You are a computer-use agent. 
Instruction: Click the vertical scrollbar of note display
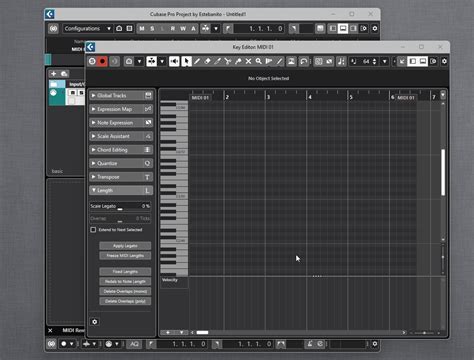443,172
